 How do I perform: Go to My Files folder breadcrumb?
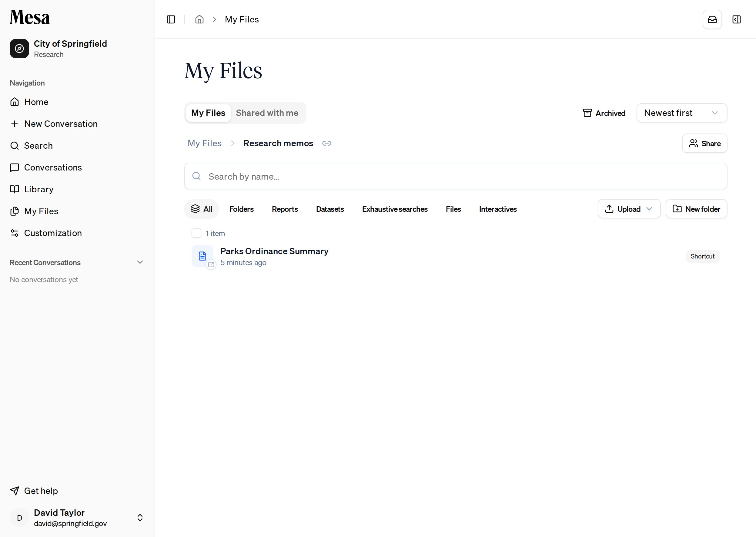[205, 143]
